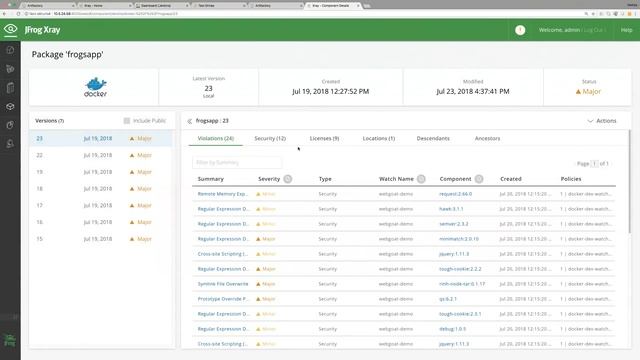Expand the Actions dropdown
The height and width of the screenshot is (360, 640).
[x=602, y=121]
